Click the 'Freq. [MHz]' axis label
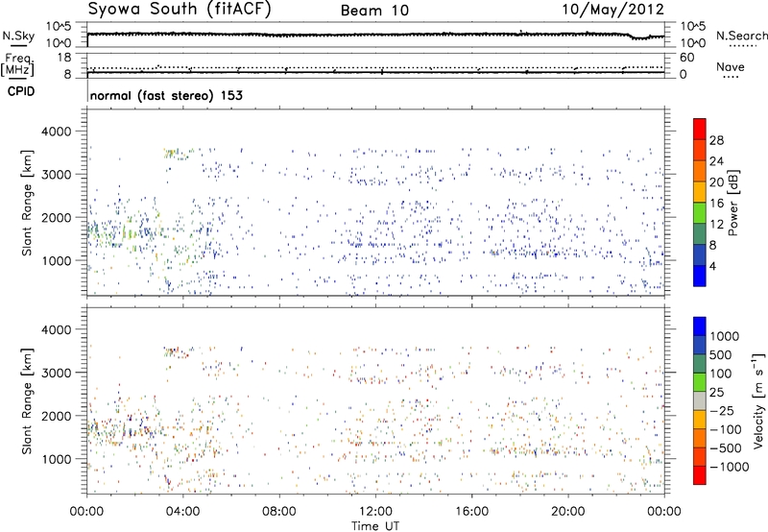 tap(18, 65)
